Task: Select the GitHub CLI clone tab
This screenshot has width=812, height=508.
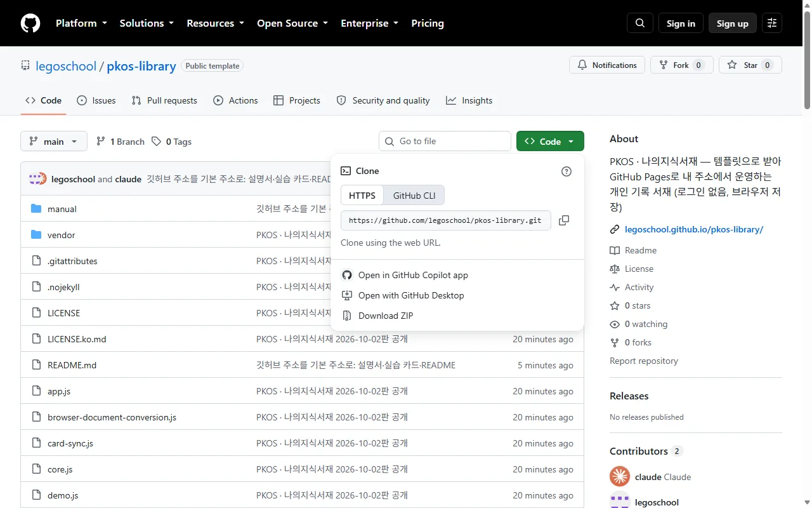Action: tap(414, 196)
